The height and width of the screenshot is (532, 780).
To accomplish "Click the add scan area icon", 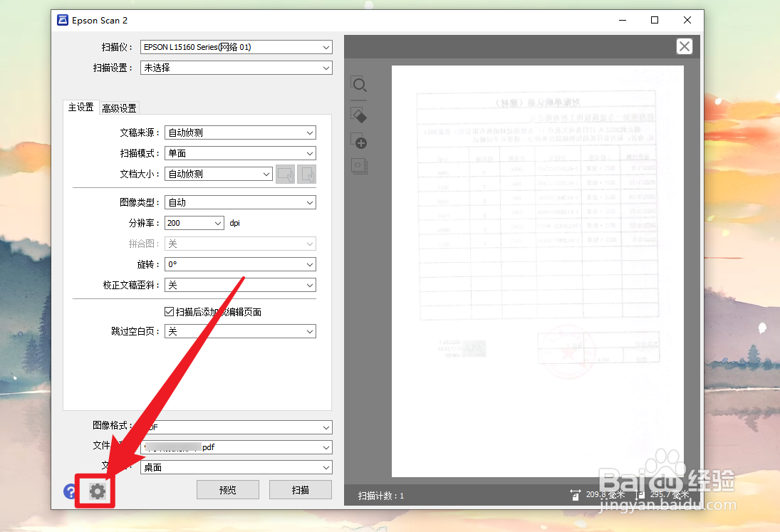I will click(359, 142).
